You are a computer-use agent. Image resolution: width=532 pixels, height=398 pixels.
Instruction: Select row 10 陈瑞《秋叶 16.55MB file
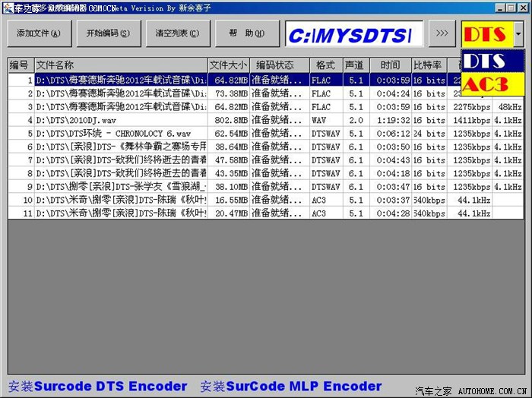point(121,200)
